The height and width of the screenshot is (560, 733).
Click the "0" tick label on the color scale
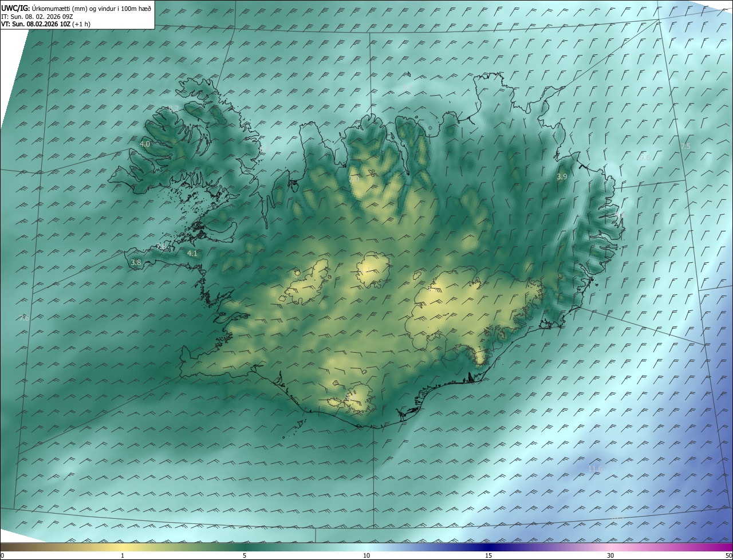2,555
